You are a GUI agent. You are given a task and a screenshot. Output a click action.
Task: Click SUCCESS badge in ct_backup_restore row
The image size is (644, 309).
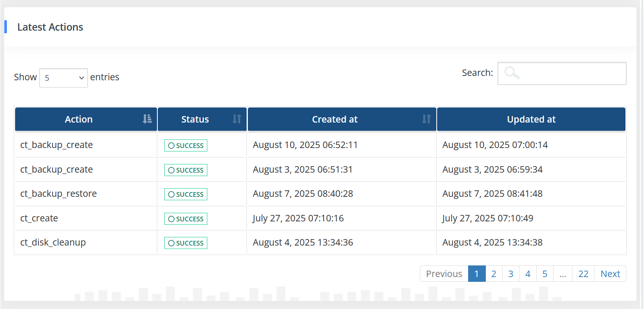[x=186, y=194]
